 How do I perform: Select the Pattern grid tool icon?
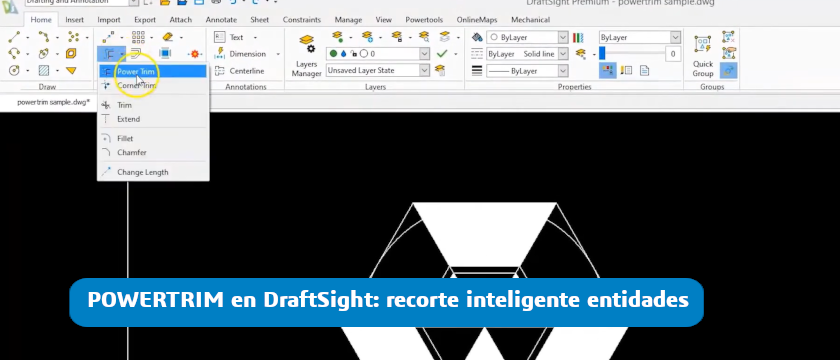tap(138, 37)
